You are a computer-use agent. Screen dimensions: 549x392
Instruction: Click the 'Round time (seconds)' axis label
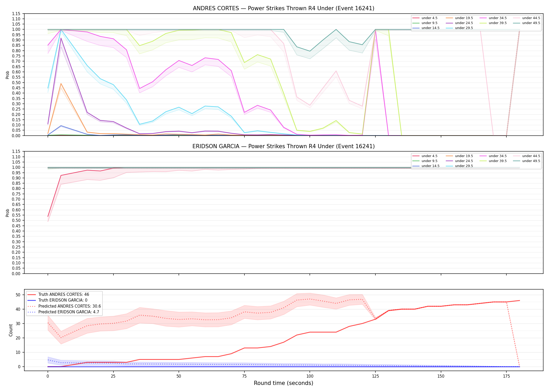(283, 383)
